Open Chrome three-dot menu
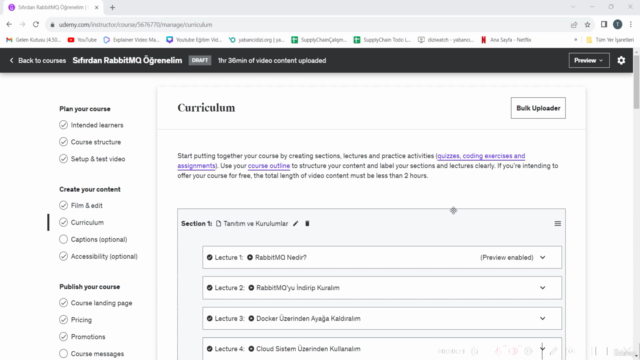Screen dimensions: 640x360 (631, 24)
